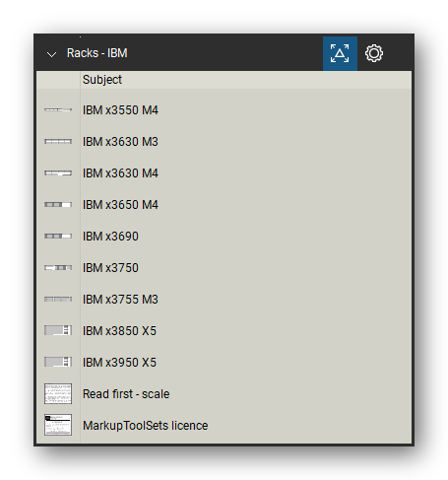The image size is (448, 480).
Task: Click the Racks - IBM panel title
Action: (x=97, y=53)
